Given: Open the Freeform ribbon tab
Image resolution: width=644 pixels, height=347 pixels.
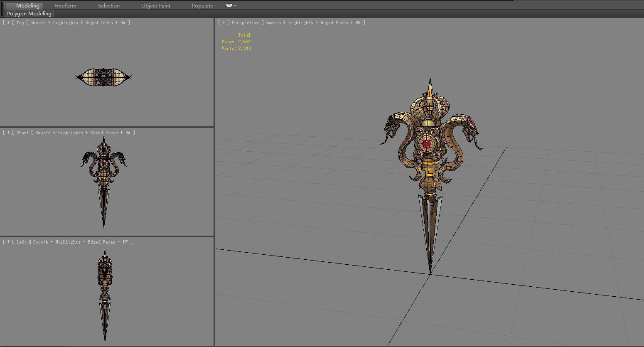Looking at the screenshot, I should [65, 5].
